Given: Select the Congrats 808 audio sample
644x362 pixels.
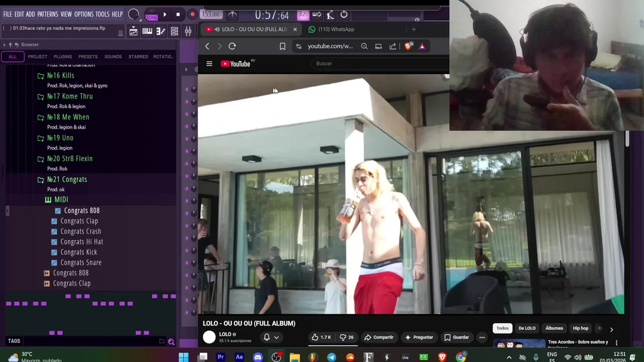Looking at the screenshot, I should [66, 273].
